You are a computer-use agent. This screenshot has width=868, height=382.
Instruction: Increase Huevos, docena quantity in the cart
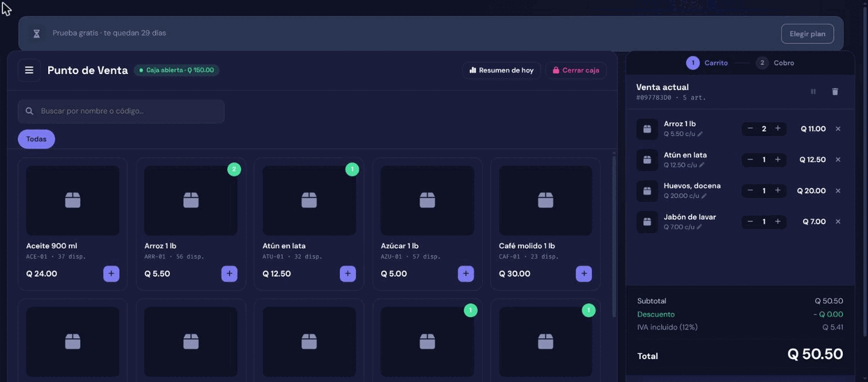click(x=778, y=190)
